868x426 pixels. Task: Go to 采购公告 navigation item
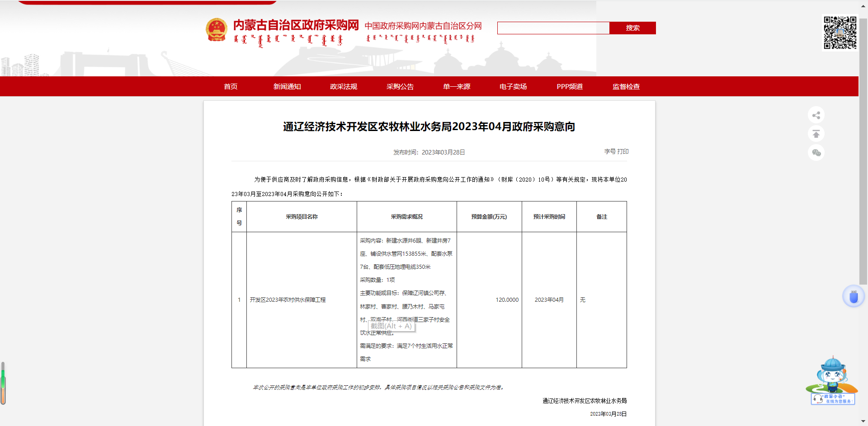(400, 86)
